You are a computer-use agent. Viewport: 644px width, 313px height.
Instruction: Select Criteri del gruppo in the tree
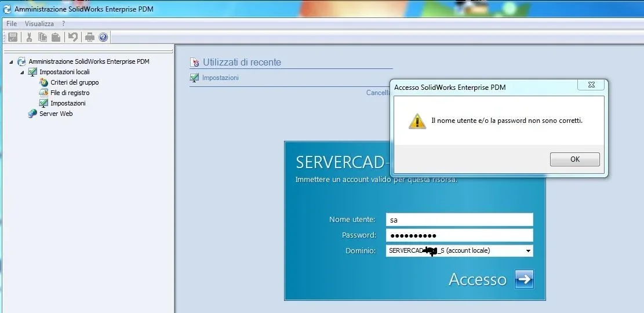75,82
